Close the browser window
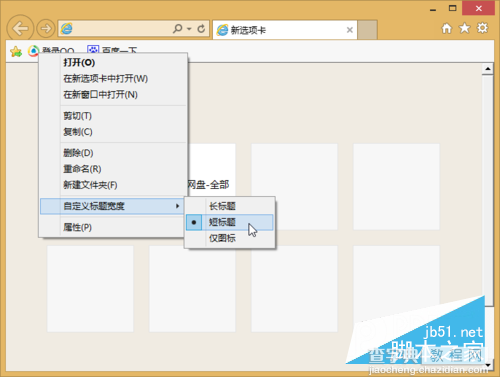Viewport: 500px width, 377px height. (x=478, y=9)
